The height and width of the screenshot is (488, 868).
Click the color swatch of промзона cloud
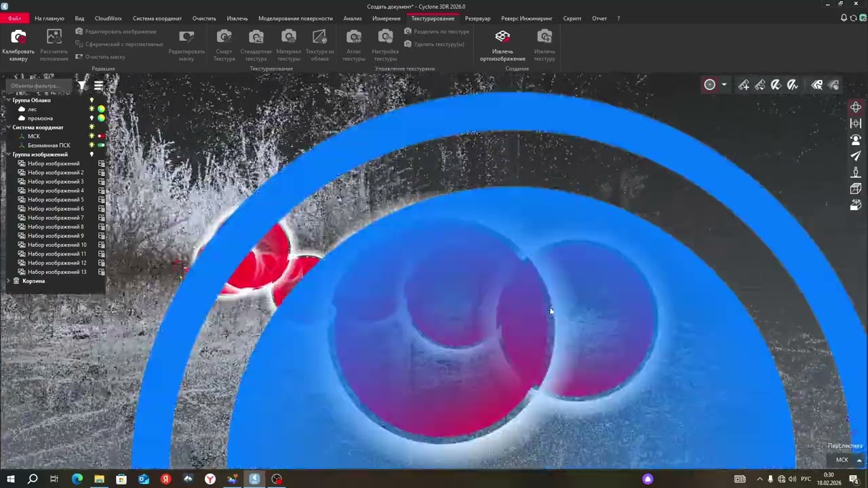pos(101,118)
